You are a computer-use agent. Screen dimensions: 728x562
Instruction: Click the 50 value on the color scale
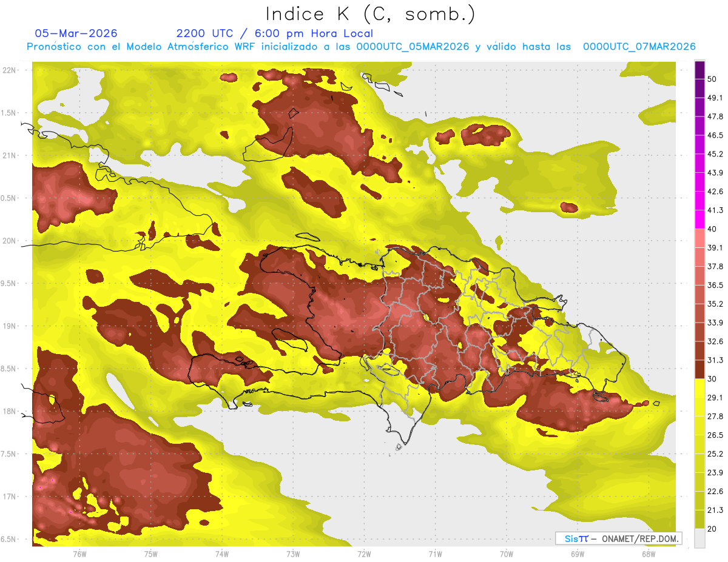[712, 79]
